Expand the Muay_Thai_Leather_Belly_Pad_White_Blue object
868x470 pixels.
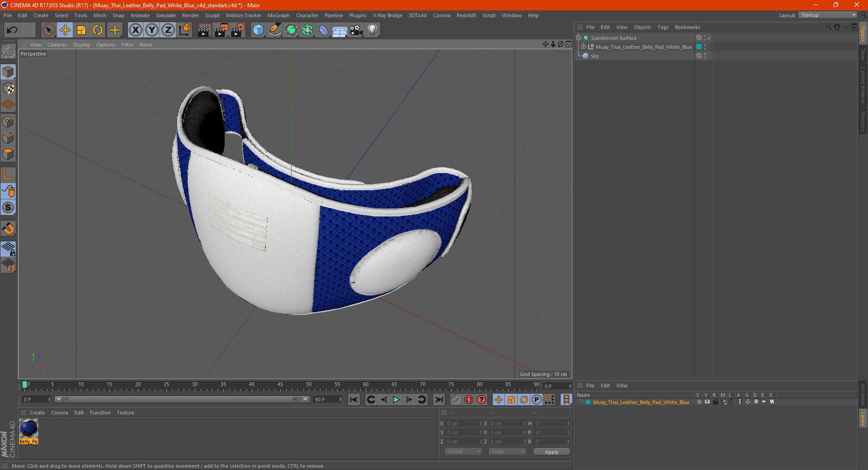pos(584,47)
